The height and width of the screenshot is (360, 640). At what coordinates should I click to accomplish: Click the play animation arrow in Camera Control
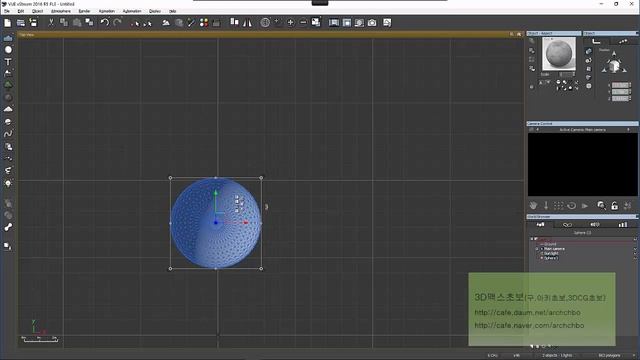coord(584,206)
